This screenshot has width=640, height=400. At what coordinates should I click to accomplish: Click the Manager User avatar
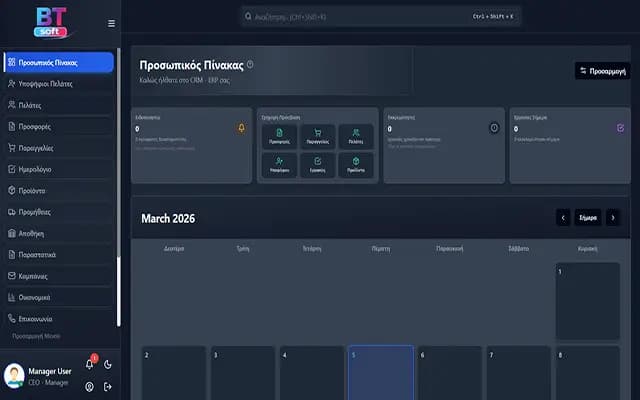(x=14, y=376)
